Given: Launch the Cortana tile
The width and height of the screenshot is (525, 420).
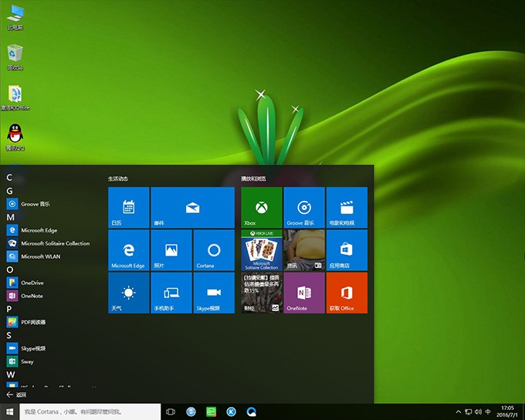Looking at the screenshot, I should tap(214, 249).
